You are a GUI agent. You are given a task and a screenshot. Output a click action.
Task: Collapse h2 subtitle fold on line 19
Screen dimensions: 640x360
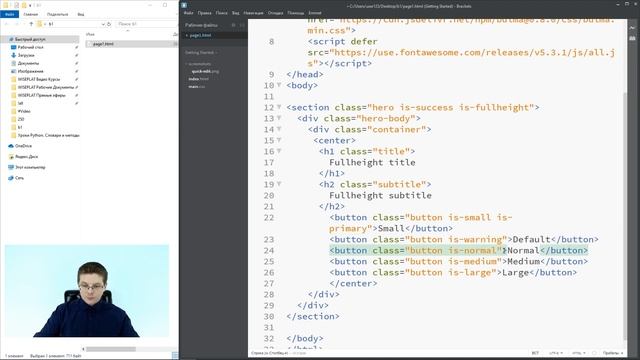pyautogui.click(x=279, y=184)
